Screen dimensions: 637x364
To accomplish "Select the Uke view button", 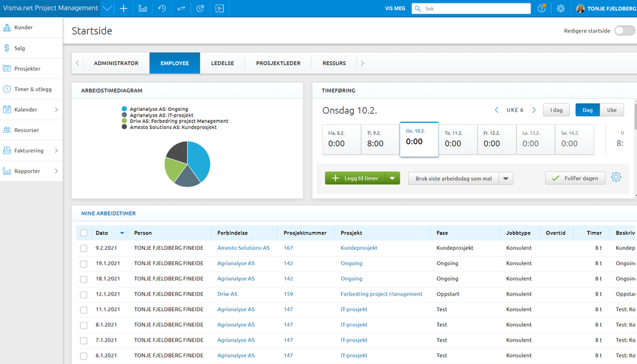I will (611, 110).
